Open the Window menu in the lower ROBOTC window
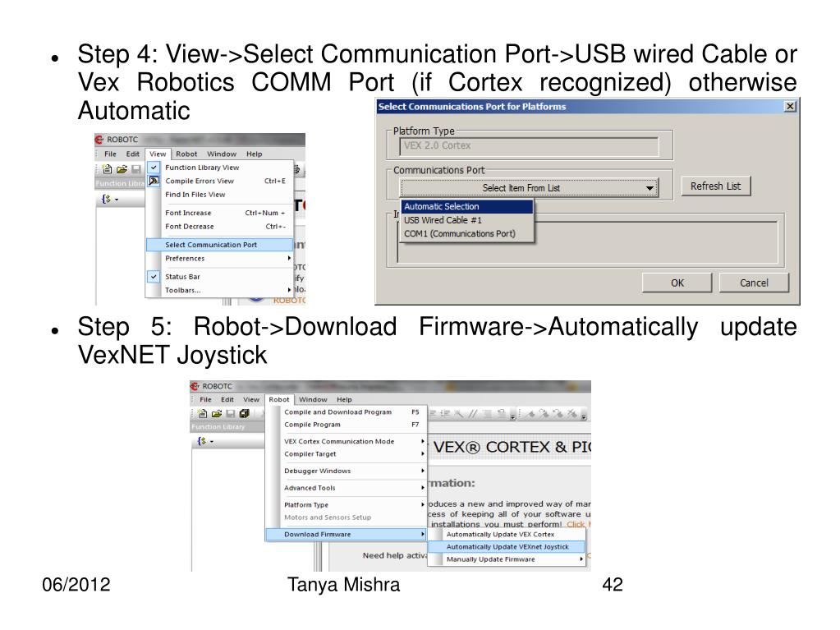 point(313,400)
